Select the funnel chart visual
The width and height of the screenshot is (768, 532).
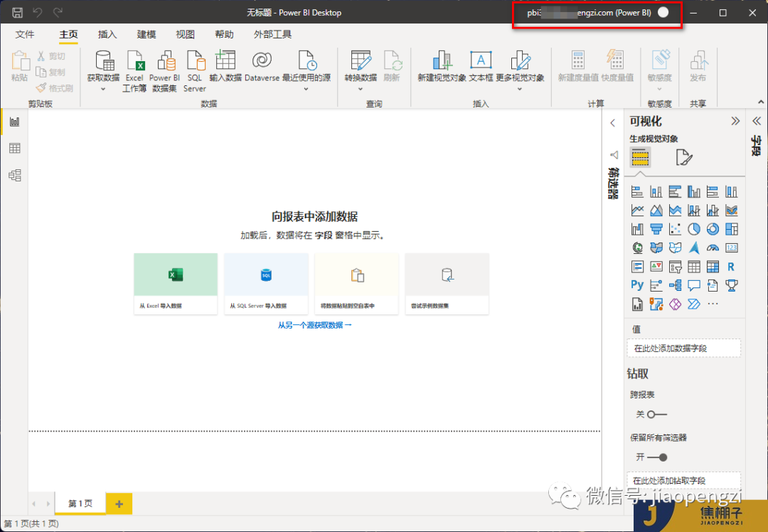pyautogui.click(x=656, y=229)
